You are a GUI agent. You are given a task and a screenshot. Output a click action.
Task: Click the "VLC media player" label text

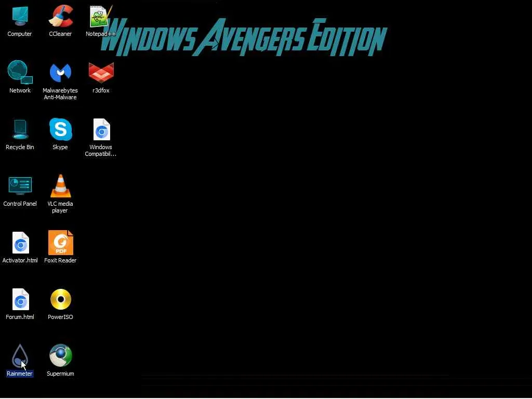point(60,207)
